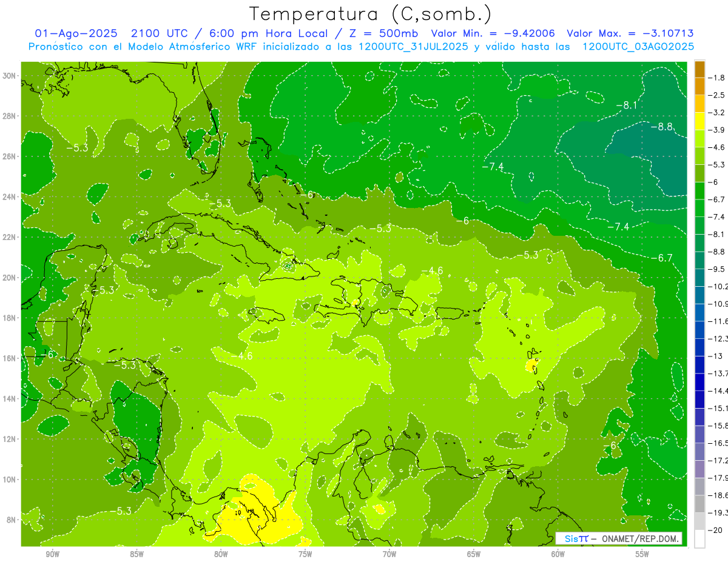
Task: Click the legend value -3.9
Action: pos(717,130)
